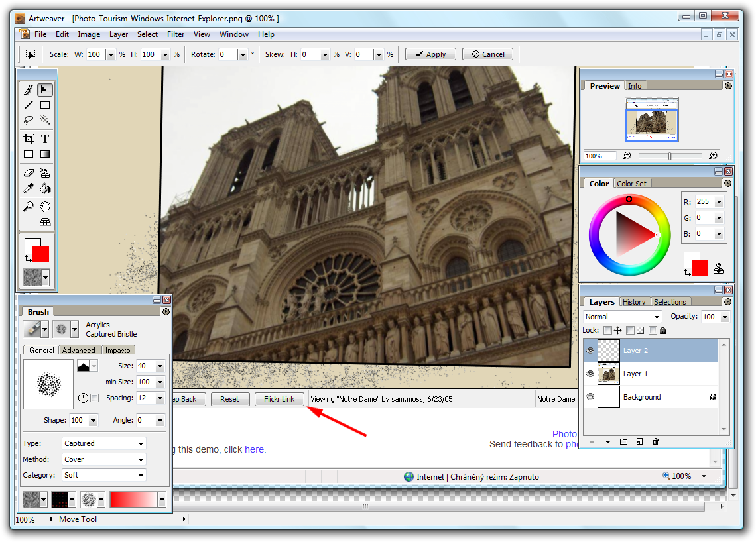
Task: Open the Info tab in Preview panel
Action: coord(635,85)
